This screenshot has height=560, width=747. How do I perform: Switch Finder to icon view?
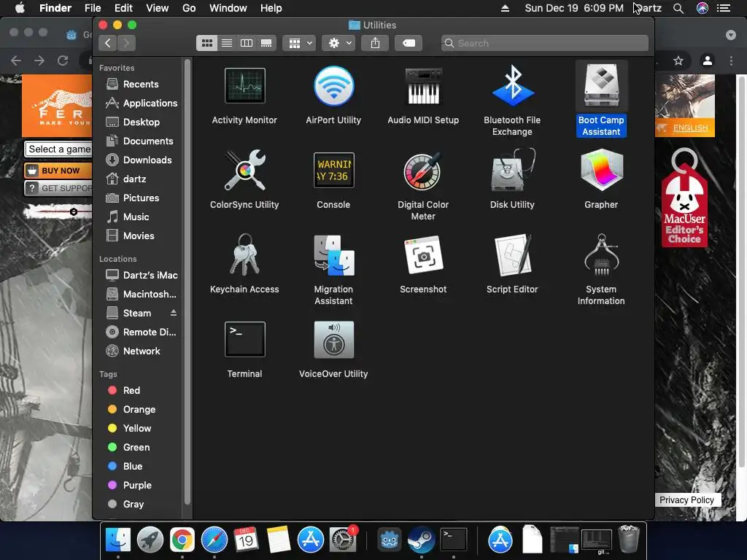pos(206,43)
